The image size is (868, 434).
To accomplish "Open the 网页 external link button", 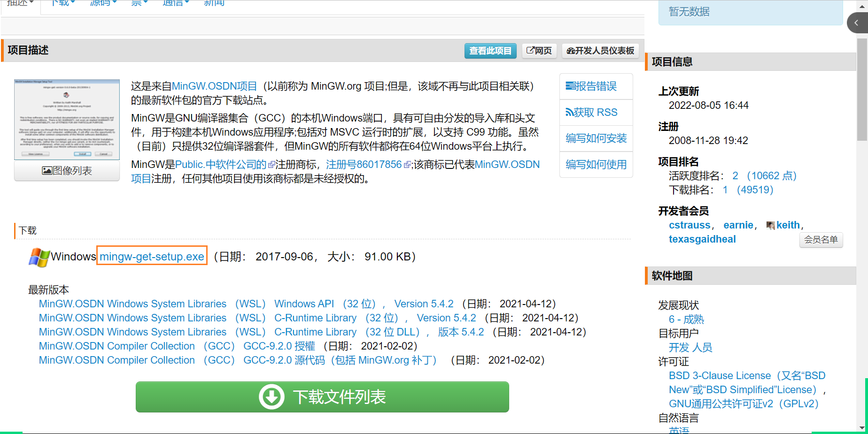I will click(x=539, y=51).
